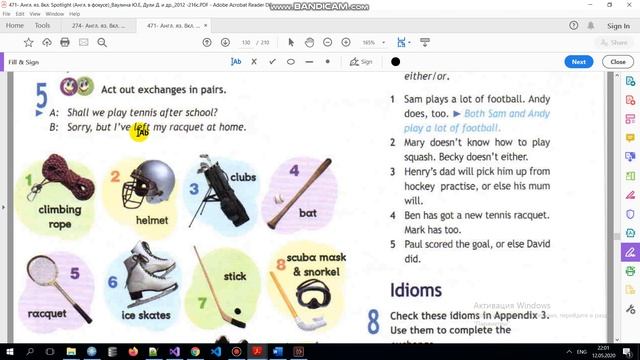Image resolution: width=640 pixels, height=360 pixels.
Task: Open the search magnifier tool
Action: pyautogui.click(x=102, y=42)
